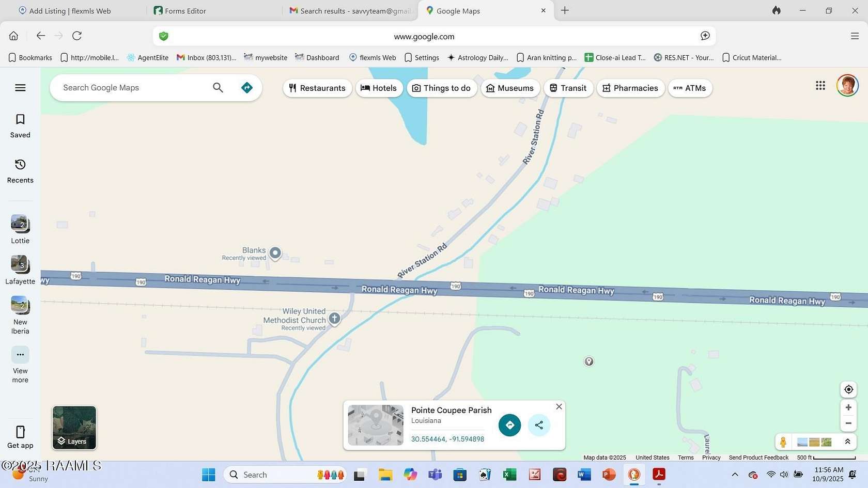
Task: Open the main Maps hamburger menu
Action: 20,87
